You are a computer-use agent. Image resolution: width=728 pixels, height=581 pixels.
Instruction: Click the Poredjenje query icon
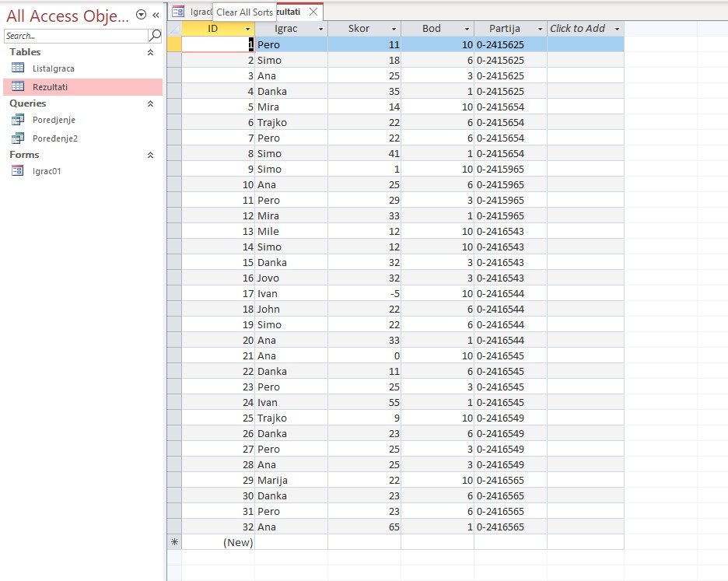coord(18,119)
